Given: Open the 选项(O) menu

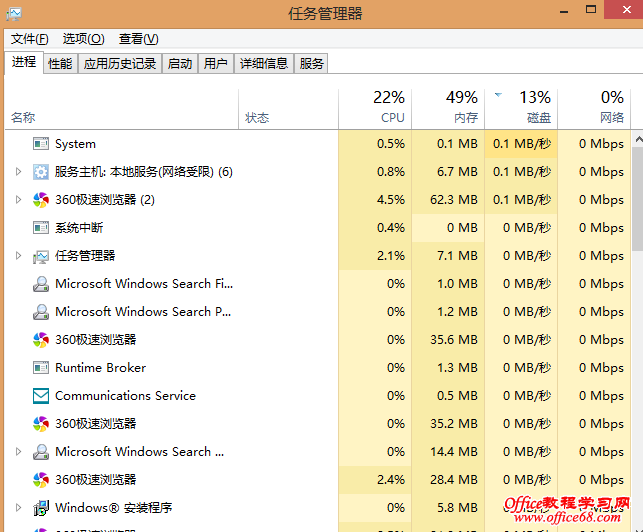Looking at the screenshot, I should [84, 39].
